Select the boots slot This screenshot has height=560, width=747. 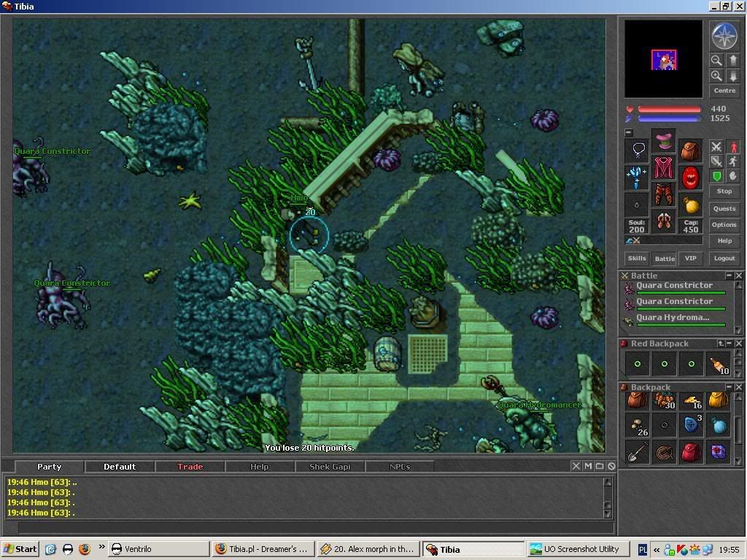click(664, 222)
